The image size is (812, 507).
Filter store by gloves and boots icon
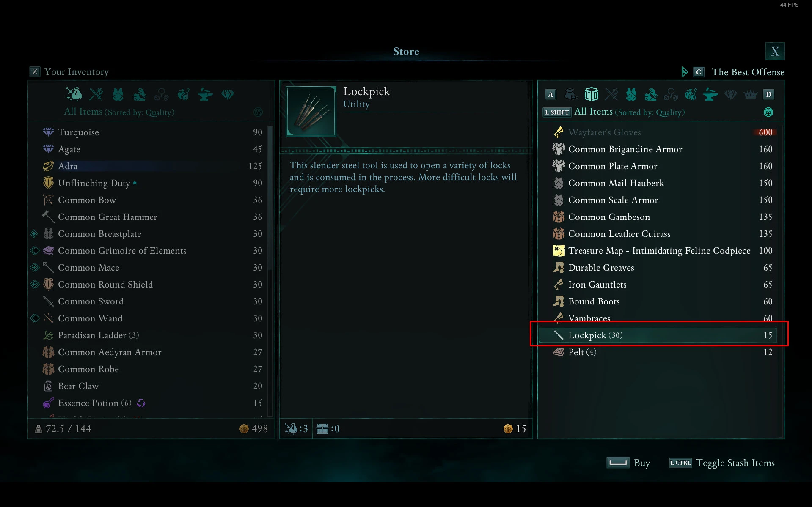coord(651,94)
